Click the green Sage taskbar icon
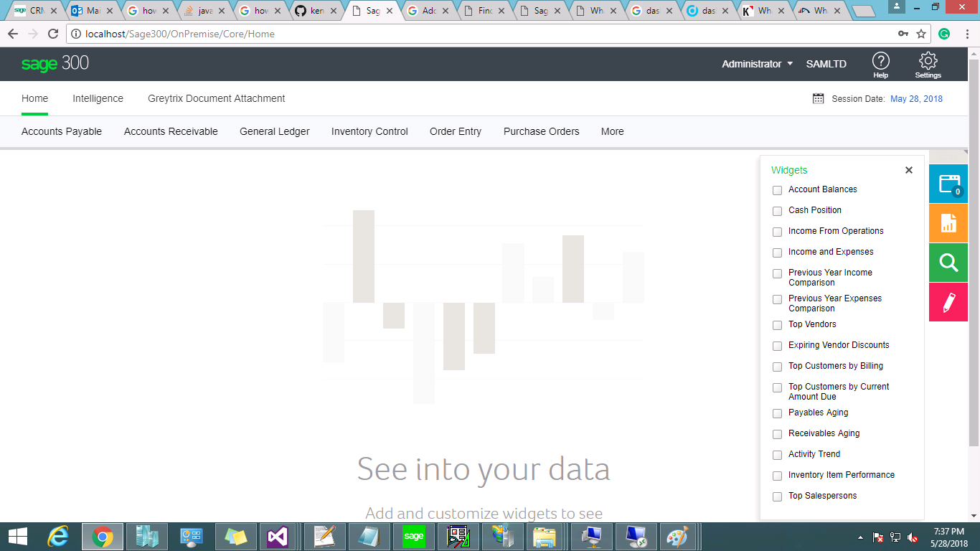This screenshot has height=551, width=980. 414,537
